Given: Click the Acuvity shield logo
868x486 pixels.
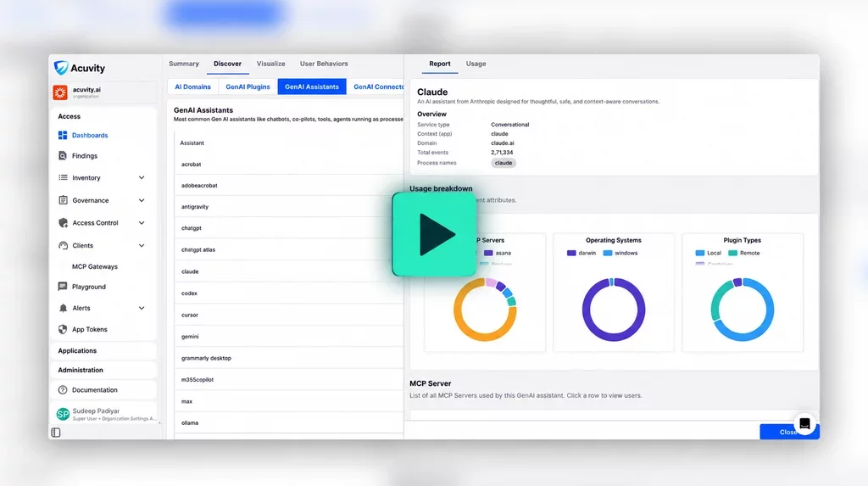Looking at the screenshot, I should [x=61, y=68].
